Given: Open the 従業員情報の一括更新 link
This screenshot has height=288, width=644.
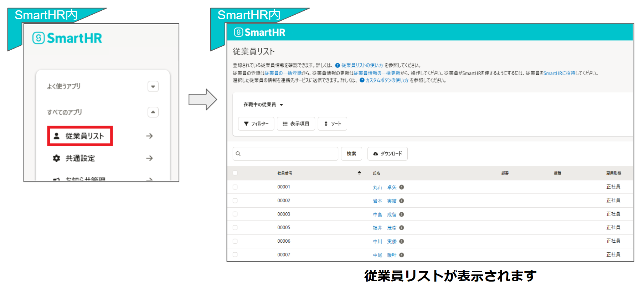Looking at the screenshot, I should click(x=377, y=73).
